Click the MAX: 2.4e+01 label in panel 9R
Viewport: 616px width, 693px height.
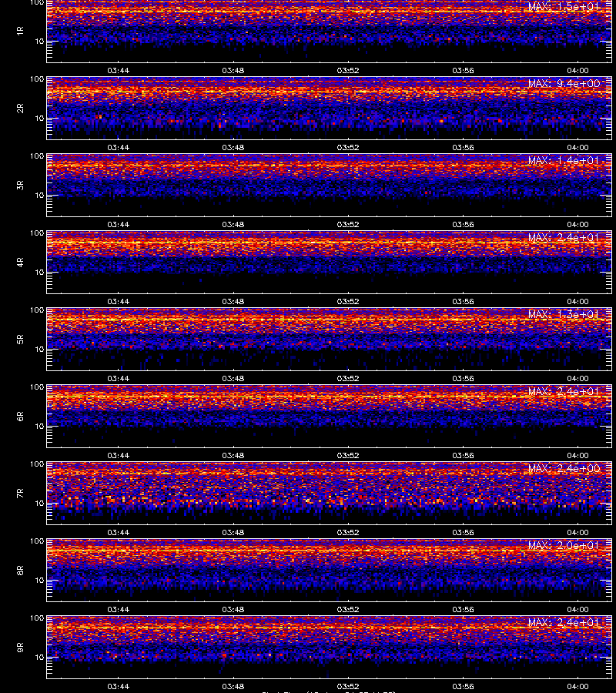point(564,622)
